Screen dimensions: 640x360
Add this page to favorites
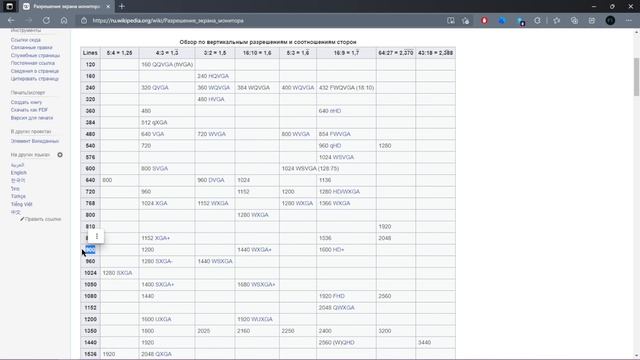(x=466, y=20)
